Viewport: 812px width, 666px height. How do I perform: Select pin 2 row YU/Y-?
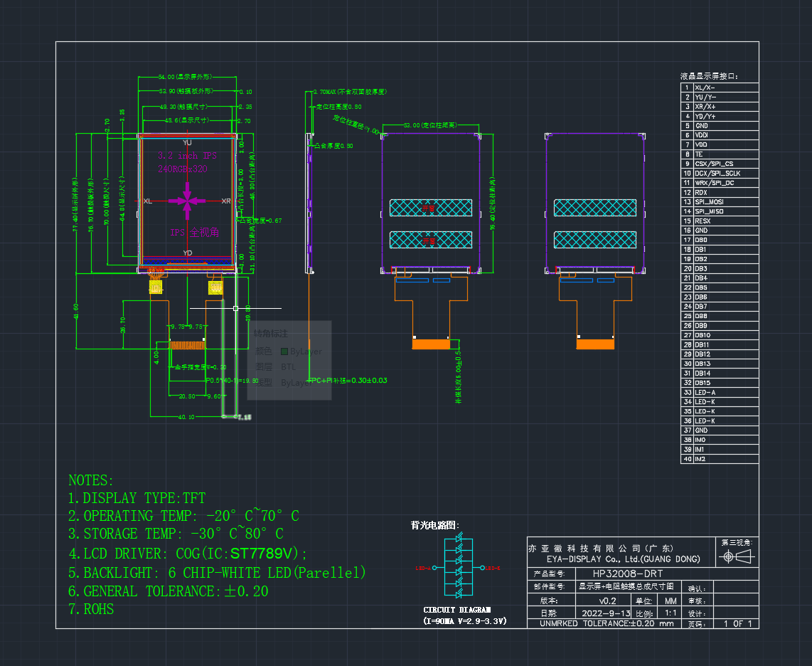(x=720, y=97)
